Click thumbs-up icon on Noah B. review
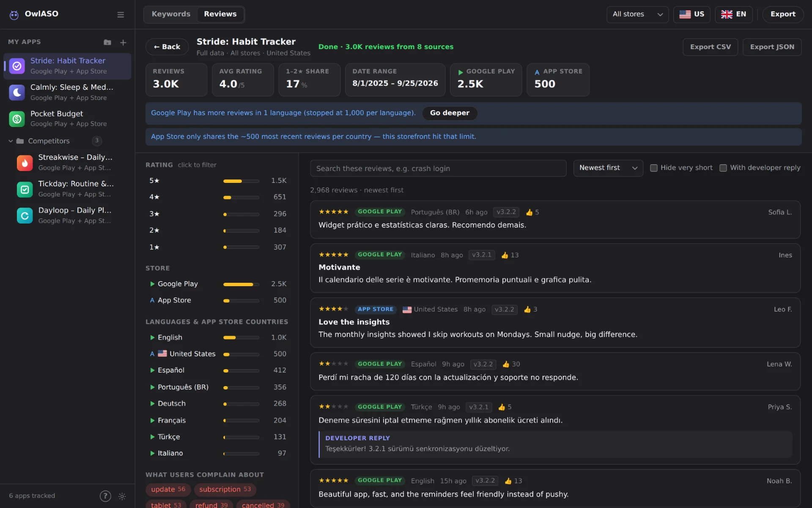The width and height of the screenshot is (812, 508). click(x=508, y=481)
